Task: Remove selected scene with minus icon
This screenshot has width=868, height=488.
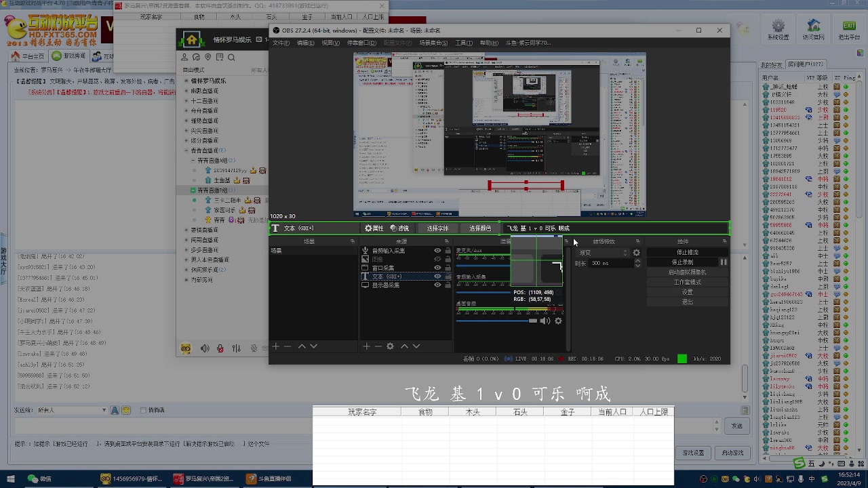Action: [x=288, y=346]
